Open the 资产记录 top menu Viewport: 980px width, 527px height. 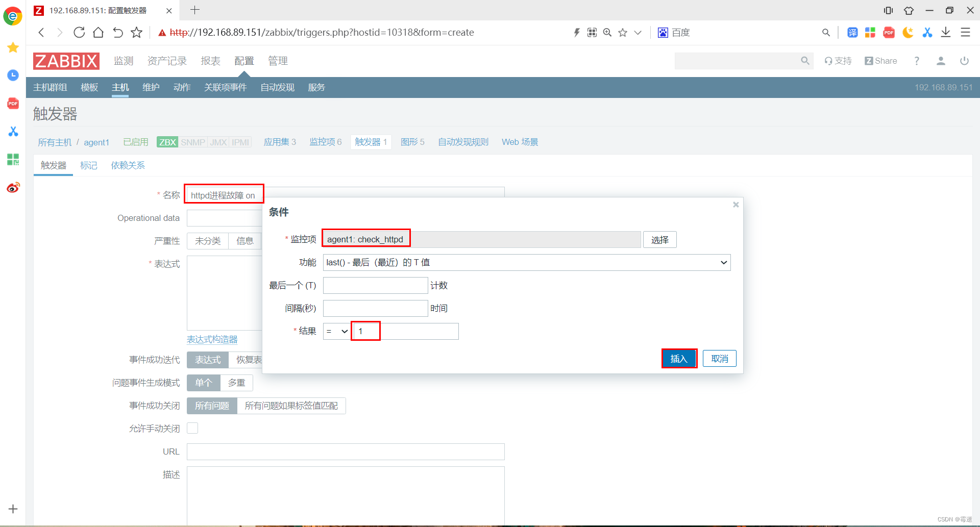tap(167, 61)
